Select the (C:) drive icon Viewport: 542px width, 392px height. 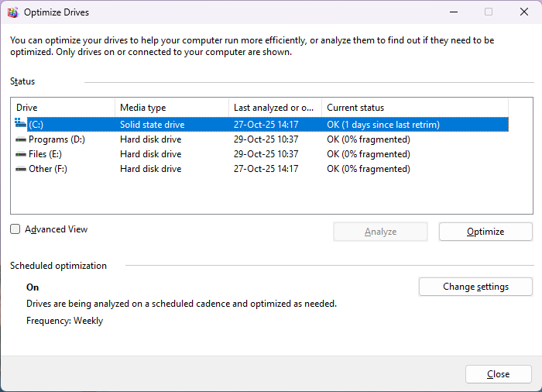coord(20,124)
